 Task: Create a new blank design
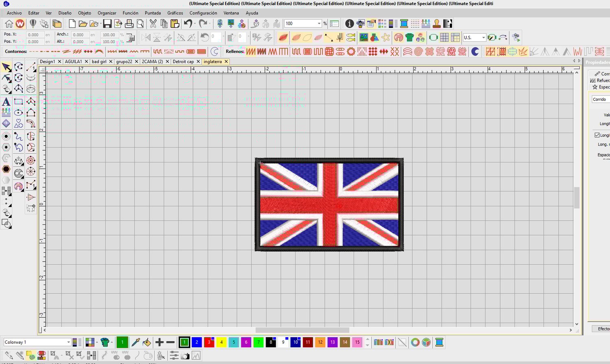click(x=72, y=24)
